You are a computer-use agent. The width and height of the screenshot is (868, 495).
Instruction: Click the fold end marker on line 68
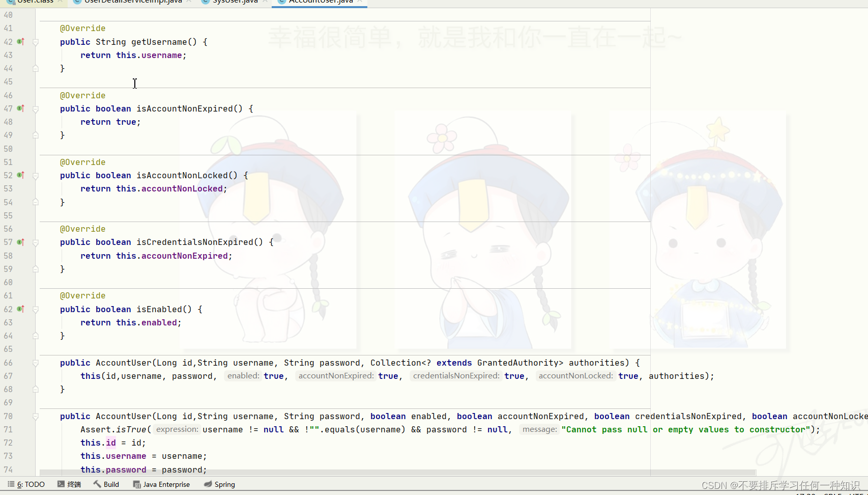36,389
